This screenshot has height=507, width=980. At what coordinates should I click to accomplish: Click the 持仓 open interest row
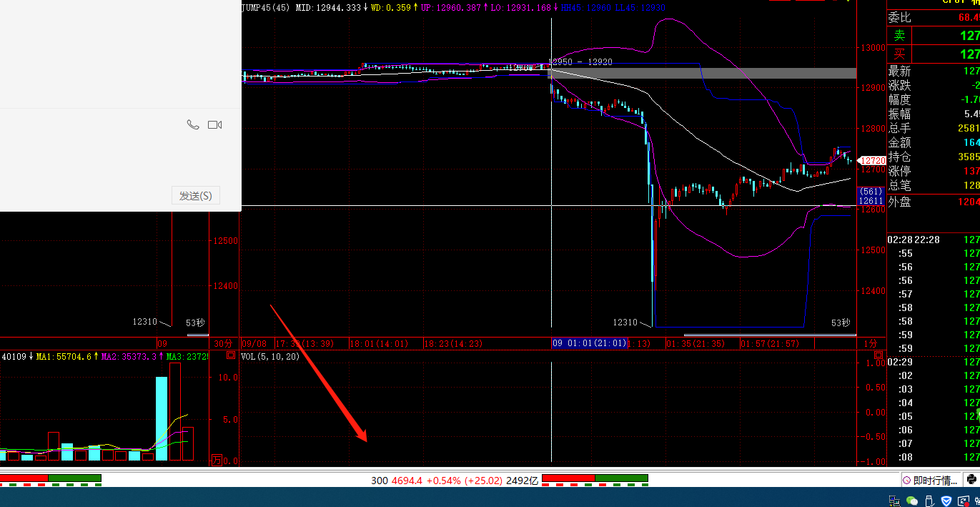click(x=934, y=157)
